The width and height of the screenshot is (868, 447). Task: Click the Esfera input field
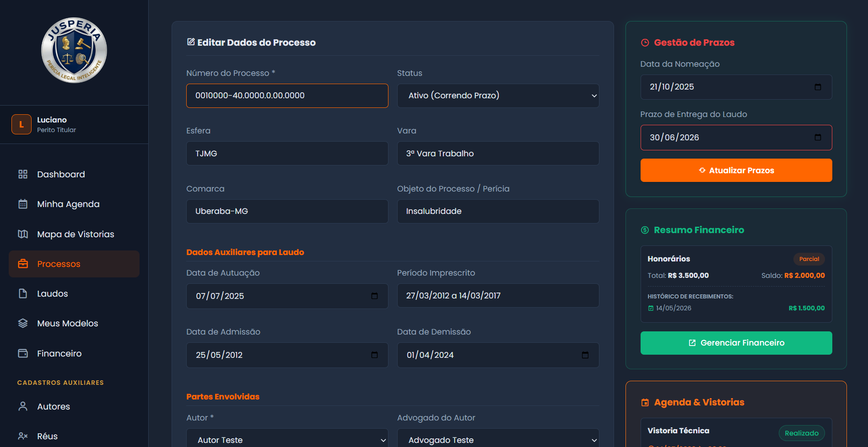(x=287, y=153)
